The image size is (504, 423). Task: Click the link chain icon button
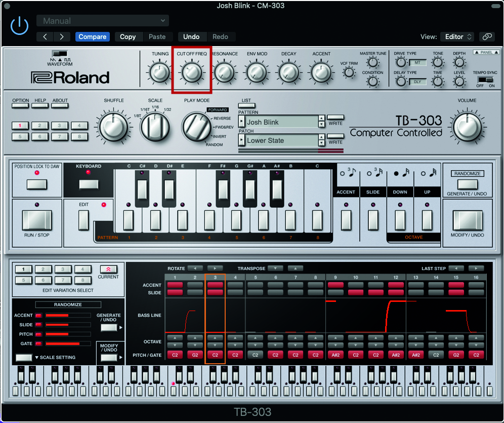(x=487, y=36)
